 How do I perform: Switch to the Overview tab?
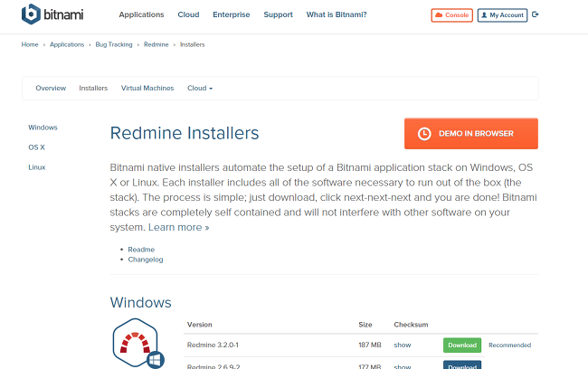point(51,88)
